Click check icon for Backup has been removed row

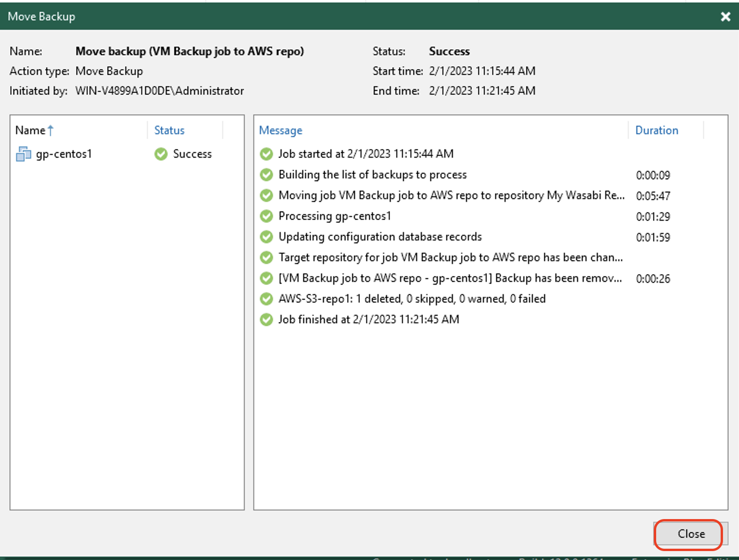(x=266, y=278)
